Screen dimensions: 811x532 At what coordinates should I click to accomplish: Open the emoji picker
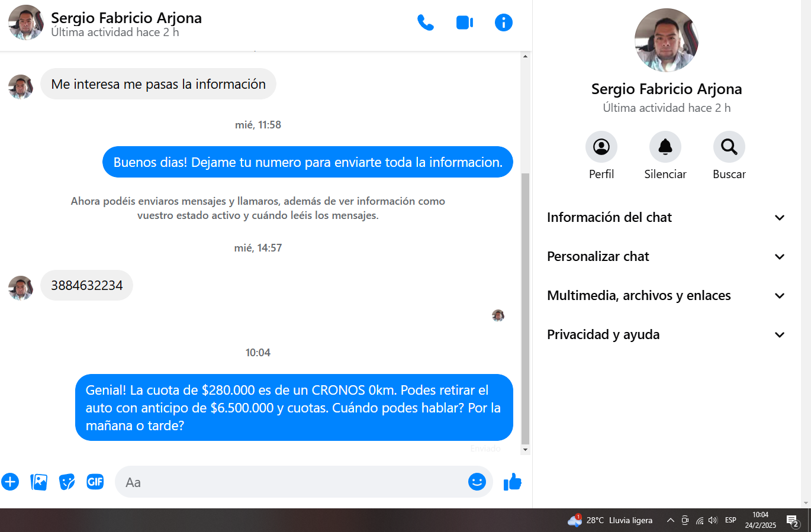[477, 482]
